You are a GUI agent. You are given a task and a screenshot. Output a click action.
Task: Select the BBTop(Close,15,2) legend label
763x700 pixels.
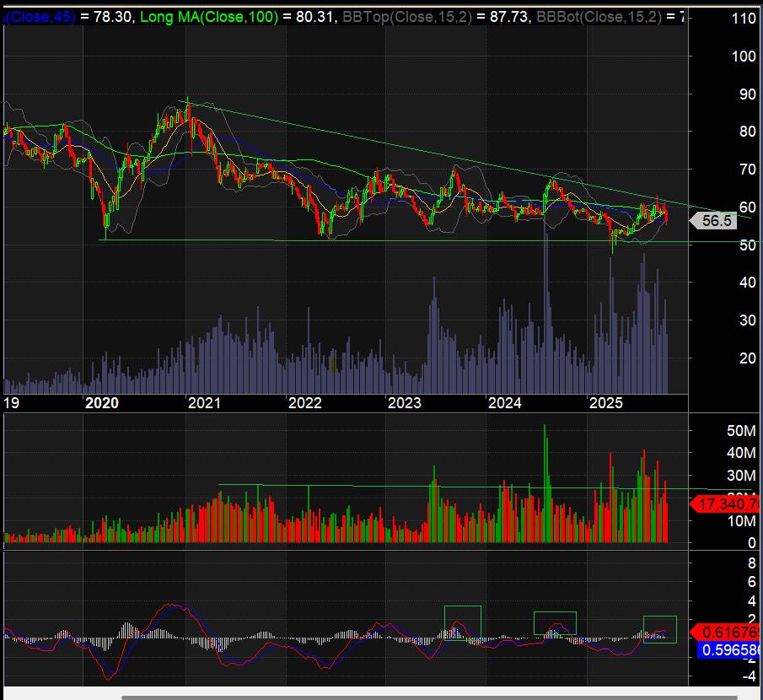click(400, 16)
